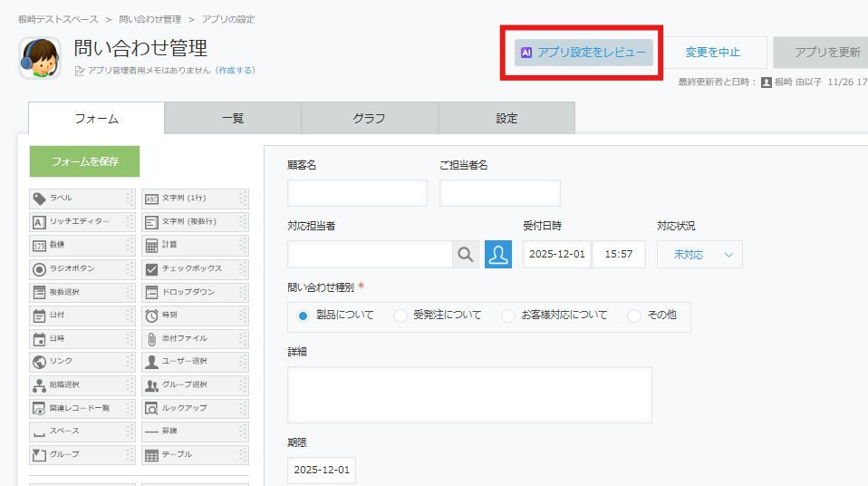Click into the 顧客名 text field
Viewport: 868px width, 486px height.
click(x=357, y=193)
